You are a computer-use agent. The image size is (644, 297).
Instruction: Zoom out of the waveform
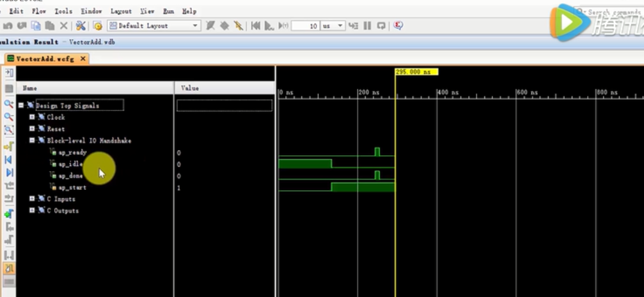[9, 117]
